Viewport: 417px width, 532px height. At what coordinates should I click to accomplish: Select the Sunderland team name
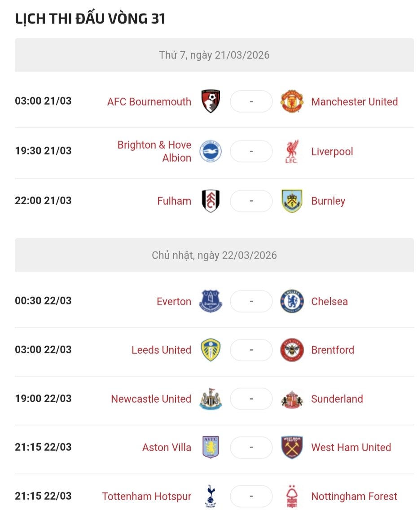337,399
